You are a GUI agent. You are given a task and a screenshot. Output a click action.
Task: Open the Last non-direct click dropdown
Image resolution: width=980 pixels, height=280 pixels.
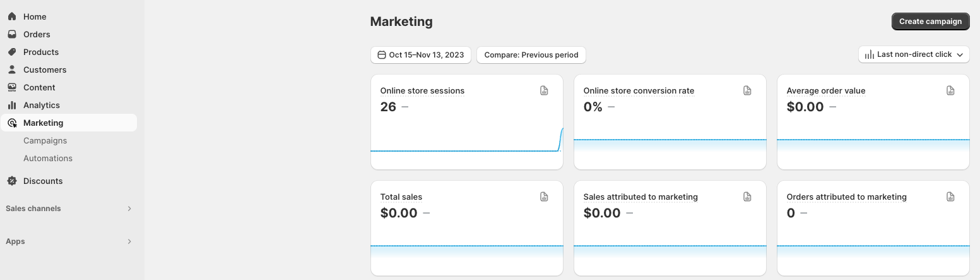click(x=913, y=54)
